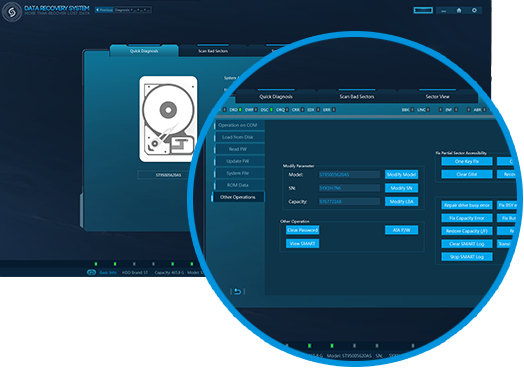The image size is (524, 368).
Task: Click the outlined rectangle box in top-right header
Action: tap(423, 10)
